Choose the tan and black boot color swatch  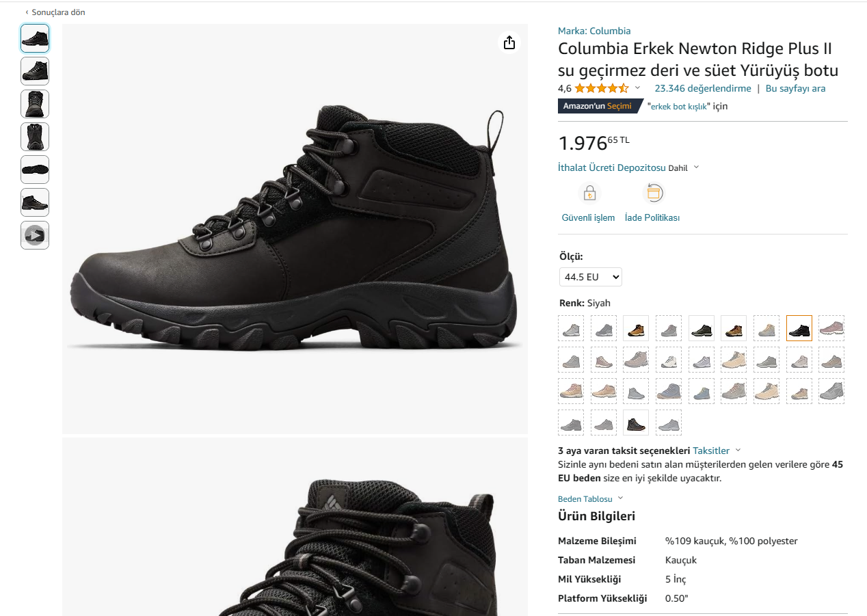point(636,328)
